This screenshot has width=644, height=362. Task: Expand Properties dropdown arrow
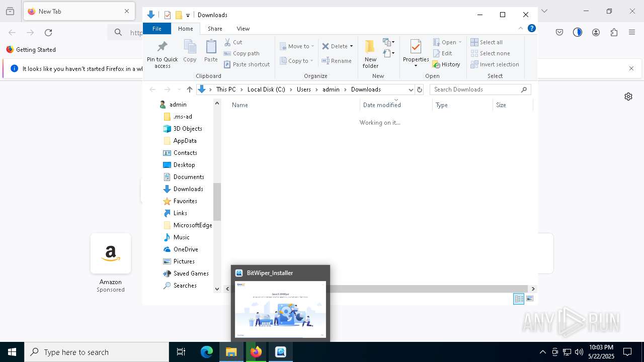416,66
